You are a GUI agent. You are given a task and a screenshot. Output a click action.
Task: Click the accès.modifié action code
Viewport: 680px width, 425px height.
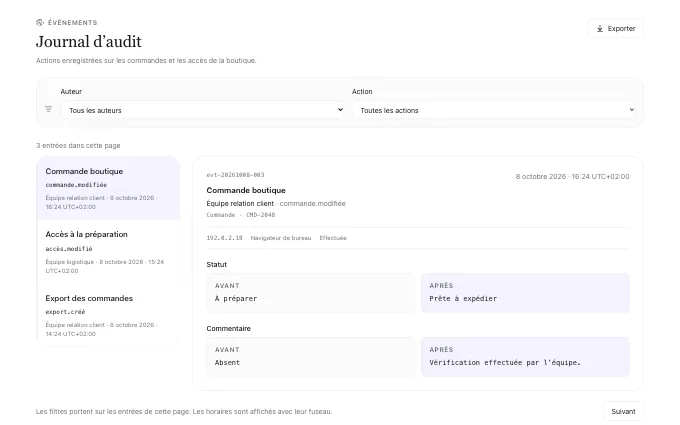point(69,248)
